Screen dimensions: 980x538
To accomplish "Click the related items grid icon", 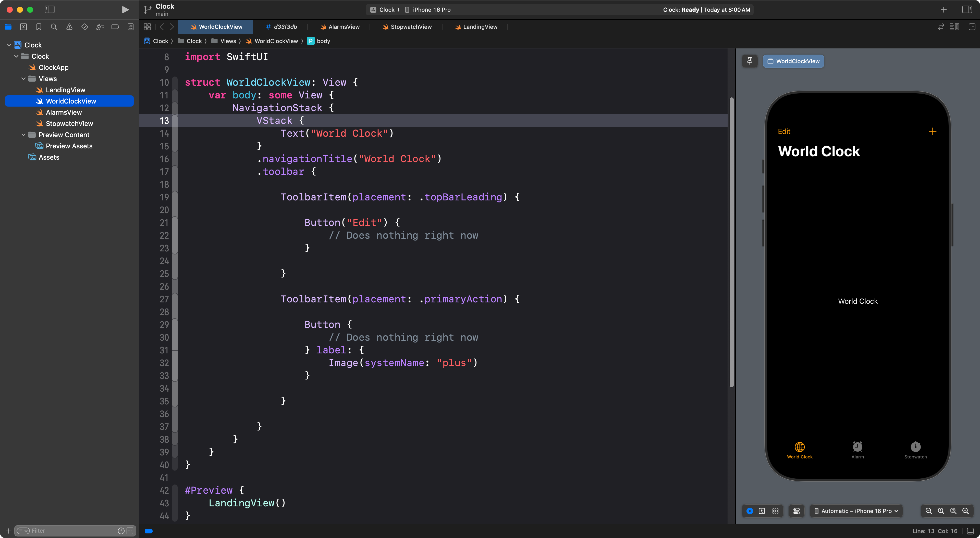I will coord(147,27).
